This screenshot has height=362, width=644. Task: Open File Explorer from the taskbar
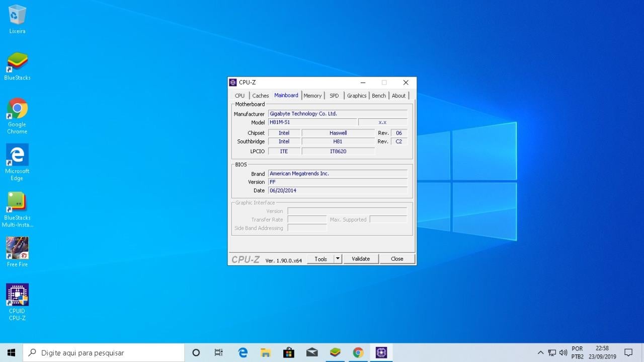coord(266,352)
